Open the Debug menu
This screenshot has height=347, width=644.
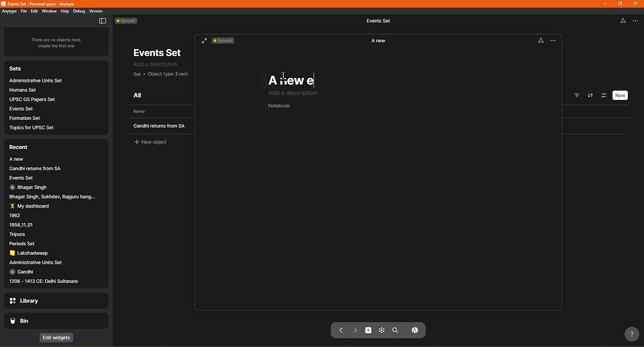[79, 11]
